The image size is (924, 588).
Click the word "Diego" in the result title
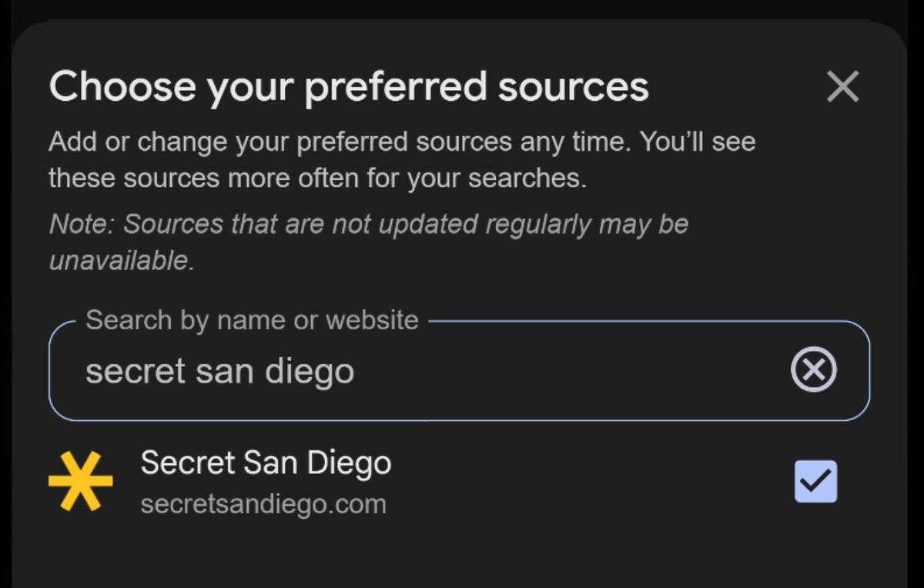[349, 463]
